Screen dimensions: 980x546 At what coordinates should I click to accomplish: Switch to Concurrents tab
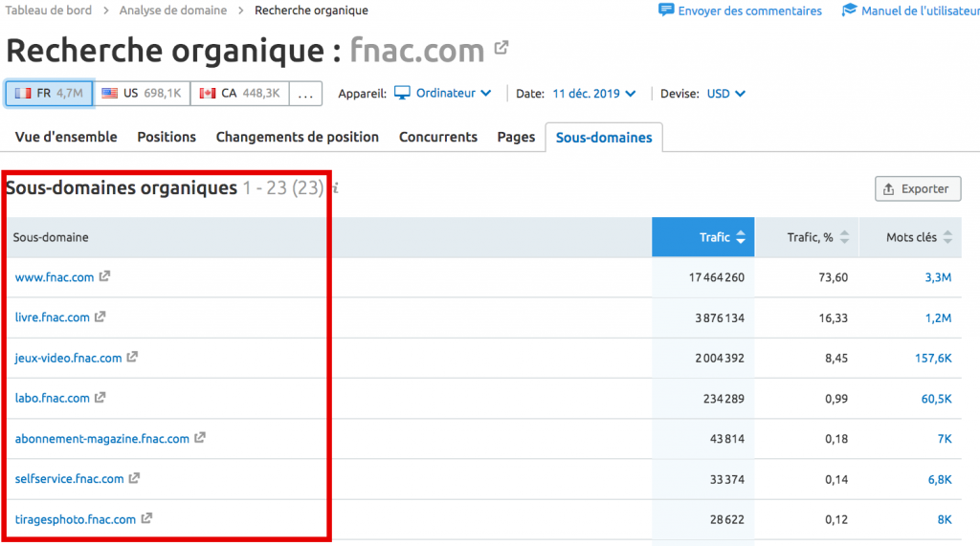coord(438,137)
